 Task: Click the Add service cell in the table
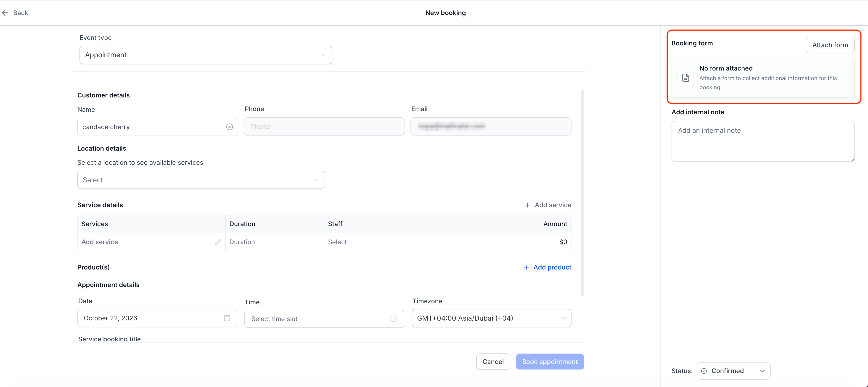[x=151, y=242]
